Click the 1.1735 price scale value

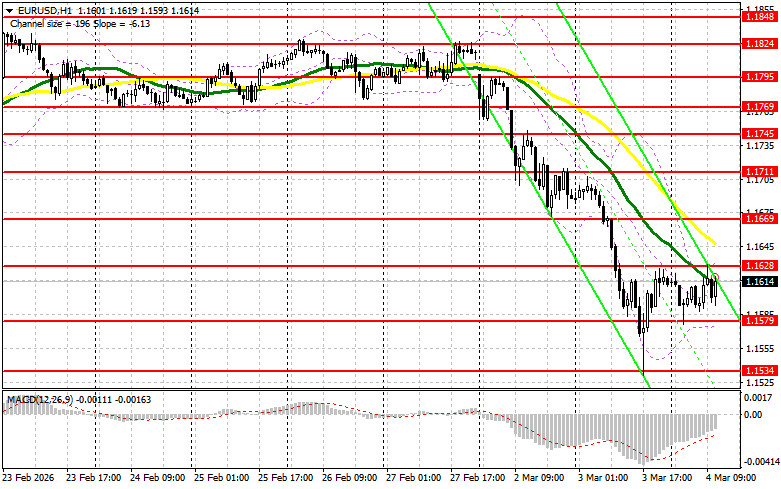(761, 145)
